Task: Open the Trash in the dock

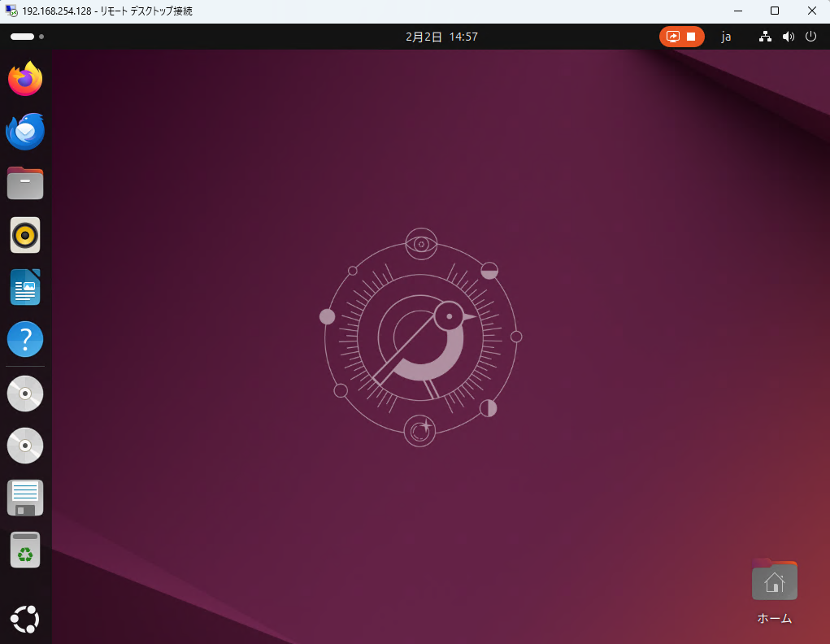Action: 25,550
